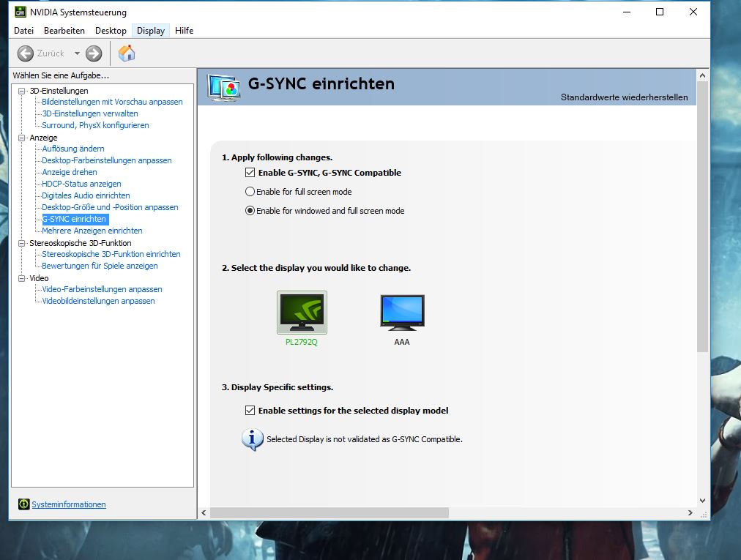
Task: Click the info icon beside validation message
Action: coord(253,439)
